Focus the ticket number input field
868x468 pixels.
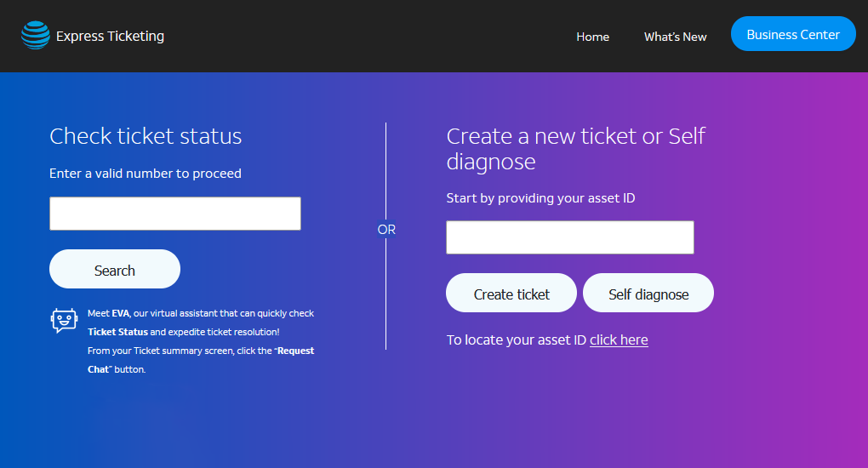(175, 214)
